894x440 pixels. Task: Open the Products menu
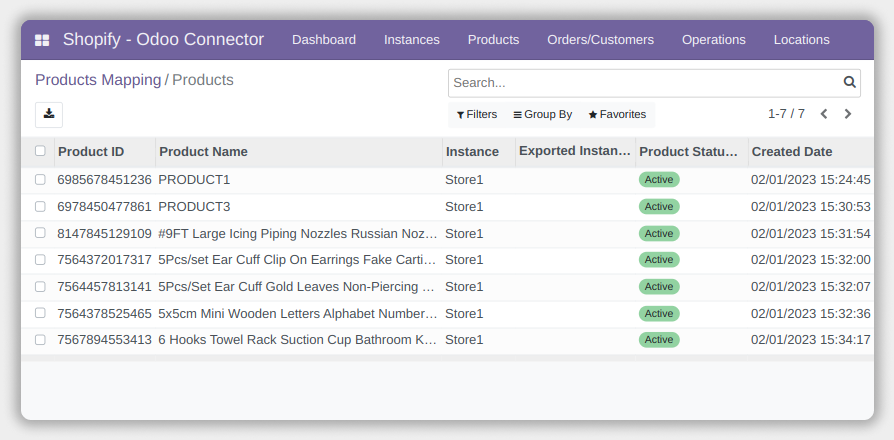[x=493, y=40]
